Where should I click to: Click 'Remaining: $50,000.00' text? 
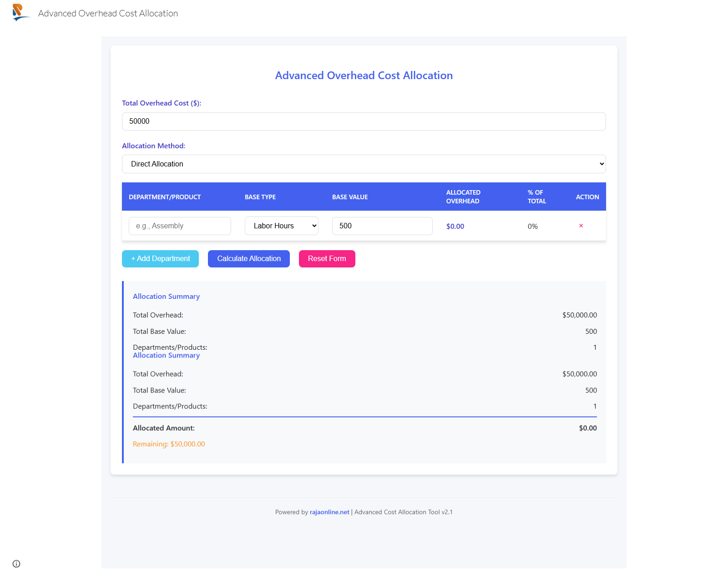click(x=169, y=444)
